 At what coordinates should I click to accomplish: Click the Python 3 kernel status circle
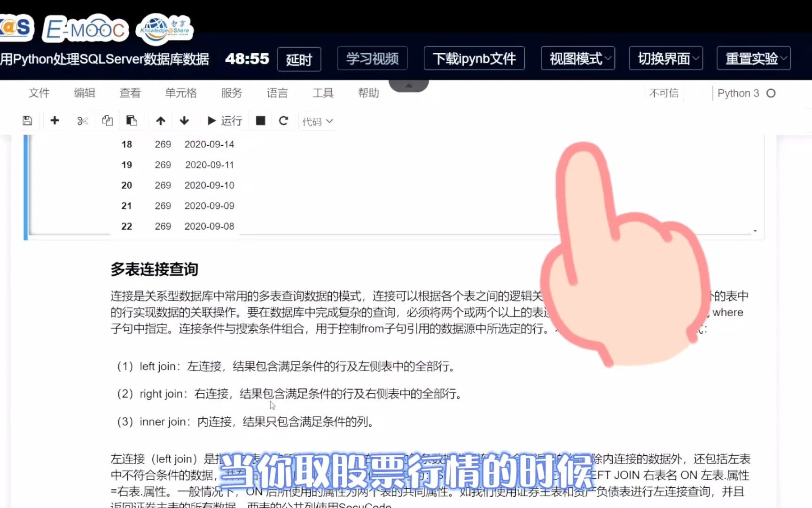(x=772, y=93)
